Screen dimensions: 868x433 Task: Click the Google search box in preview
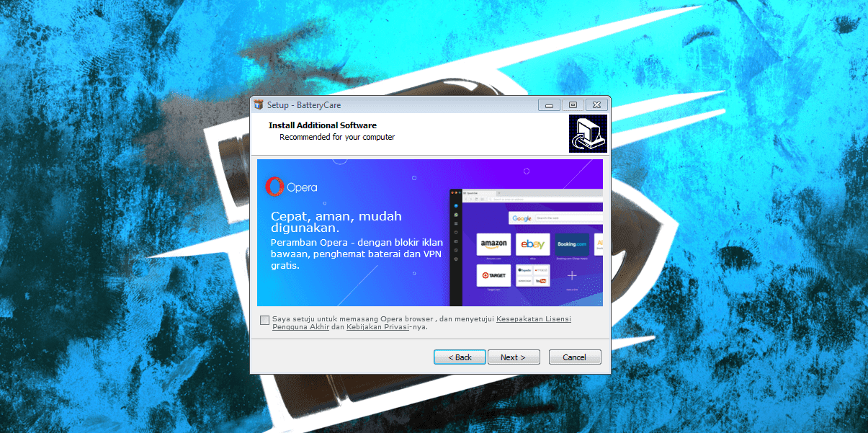(x=556, y=218)
